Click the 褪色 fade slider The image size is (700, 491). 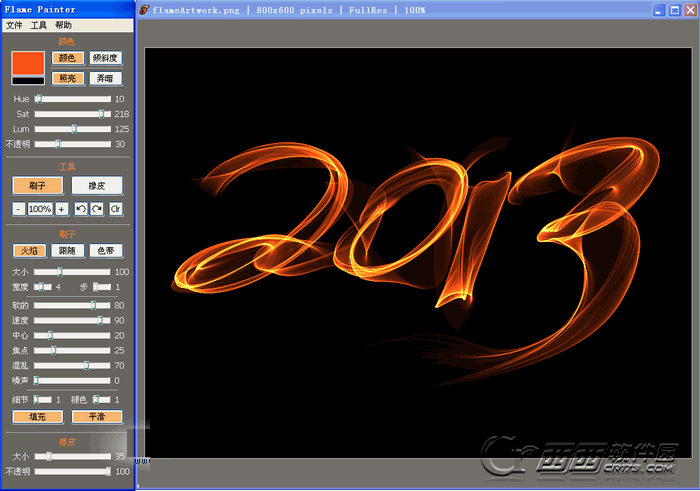[x=101, y=399]
